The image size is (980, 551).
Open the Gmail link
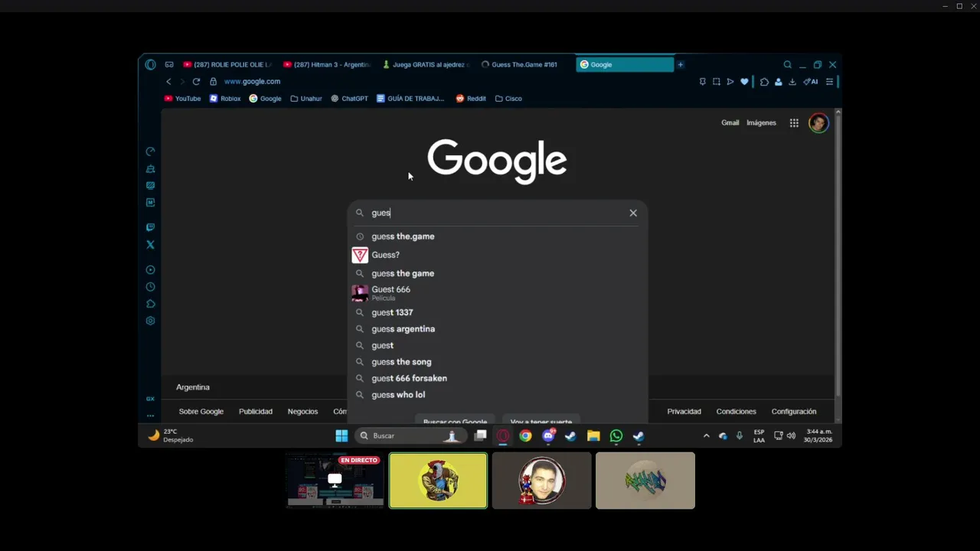pos(730,123)
